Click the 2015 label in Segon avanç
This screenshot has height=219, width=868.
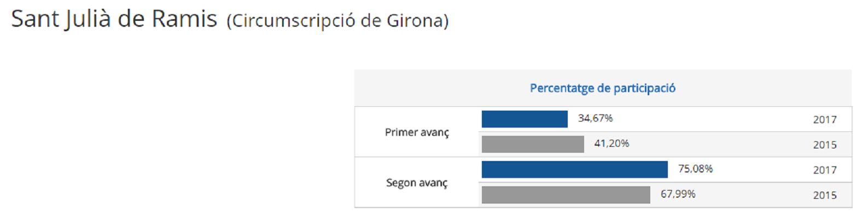coord(825,195)
